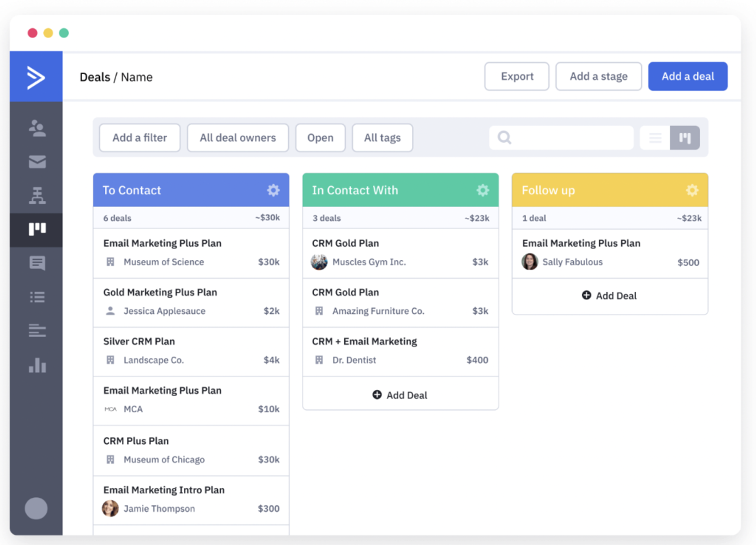Image resolution: width=756 pixels, height=545 pixels.
Task: Open the Open status filter dropdown
Action: click(320, 138)
